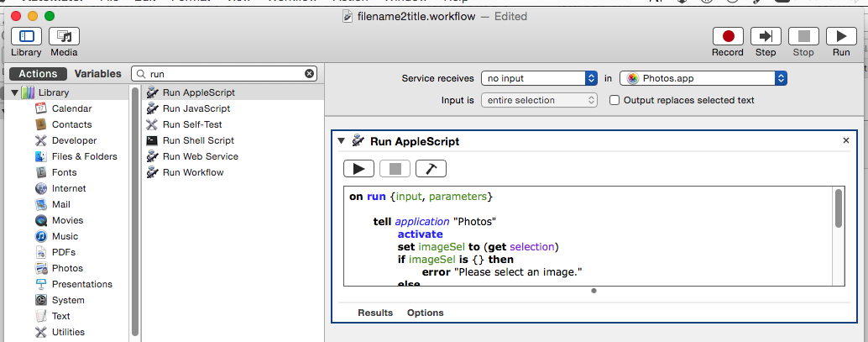Run the script with the play button

(x=358, y=169)
